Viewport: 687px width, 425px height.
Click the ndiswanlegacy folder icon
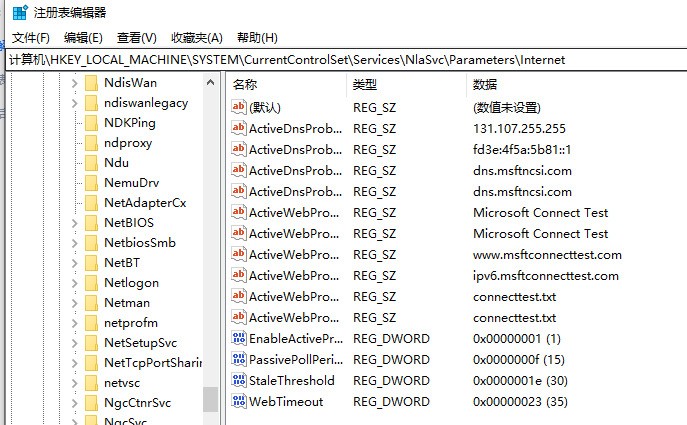(91, 103)
